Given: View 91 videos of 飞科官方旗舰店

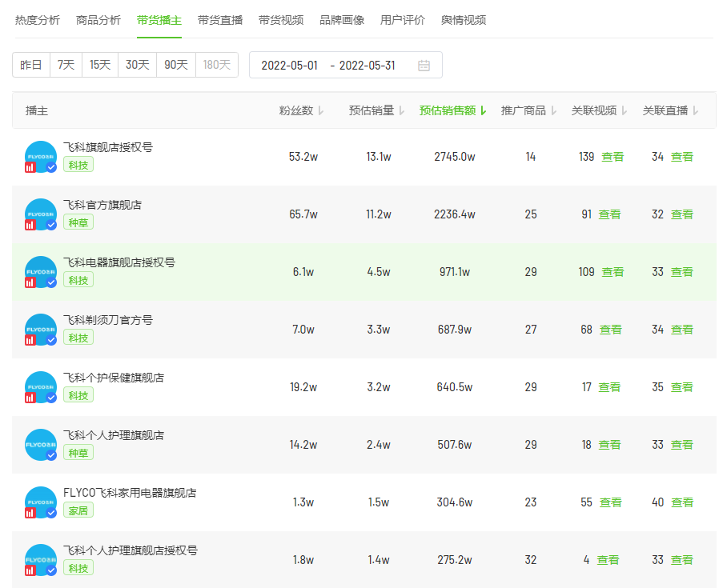Looking at the screenshot, I should tap(609, 214).
